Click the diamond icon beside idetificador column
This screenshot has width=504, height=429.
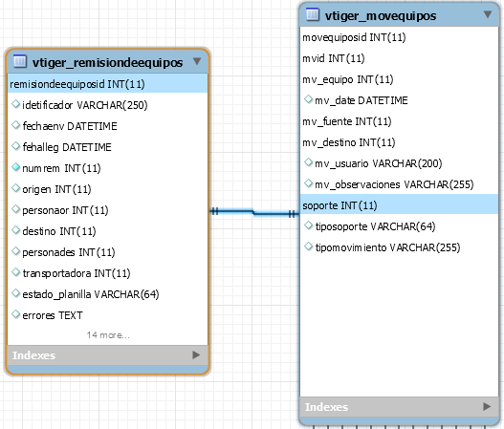[15, 104]
